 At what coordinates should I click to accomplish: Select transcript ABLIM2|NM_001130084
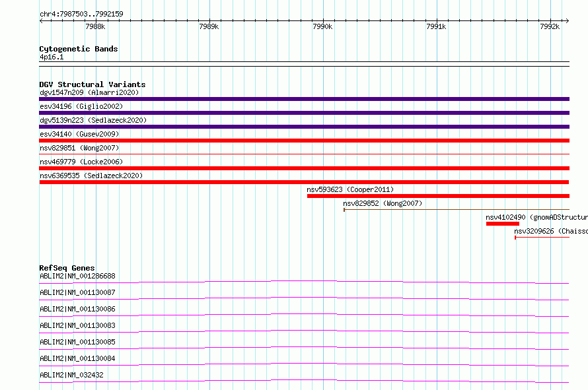[77, 358]
